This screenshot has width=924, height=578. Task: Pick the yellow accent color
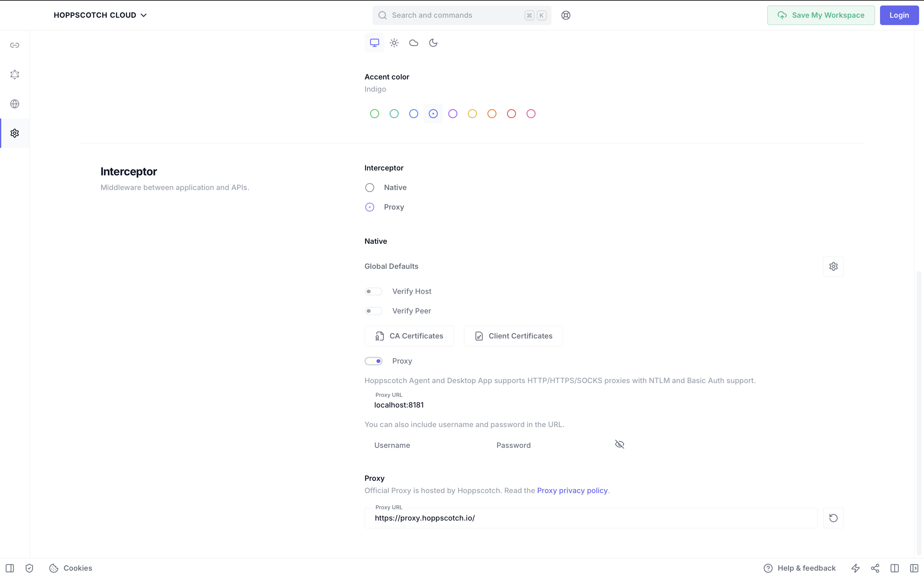pos(472,114)
